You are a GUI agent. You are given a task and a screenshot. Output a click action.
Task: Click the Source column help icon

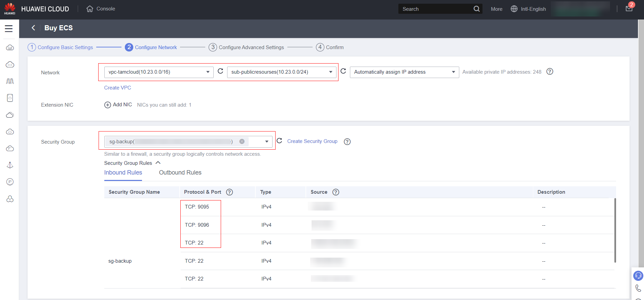[x=336, y=192]
